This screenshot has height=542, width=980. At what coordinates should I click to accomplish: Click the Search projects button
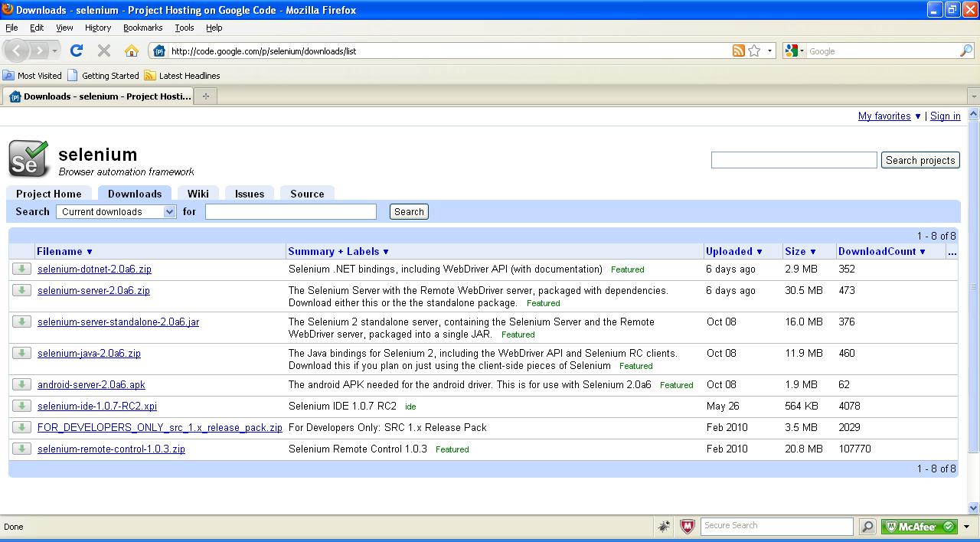(x=920, y=160)
